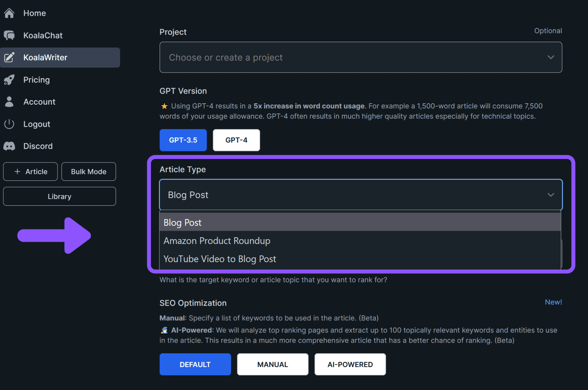Viewport: 588px width, 390px height.
Task: Select the GPT-3.5 version option
Action: click(x=183, y=140)
